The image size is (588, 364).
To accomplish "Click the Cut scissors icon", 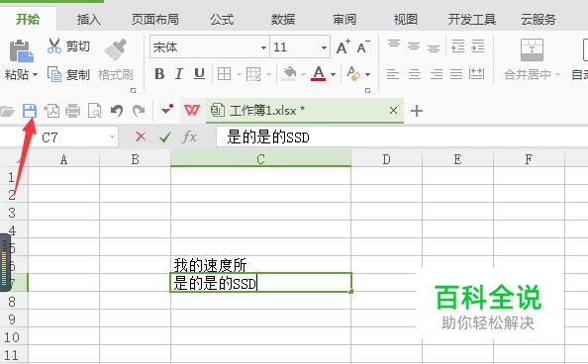I will 54,45.
